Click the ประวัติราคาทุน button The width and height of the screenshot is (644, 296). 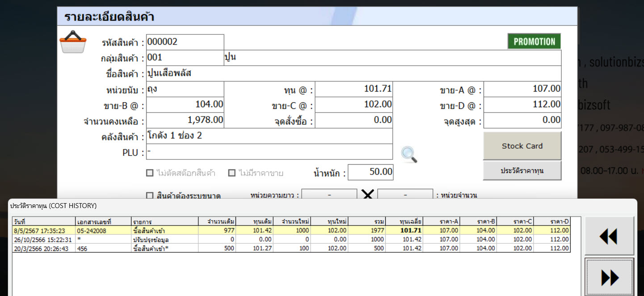(522, 171)
